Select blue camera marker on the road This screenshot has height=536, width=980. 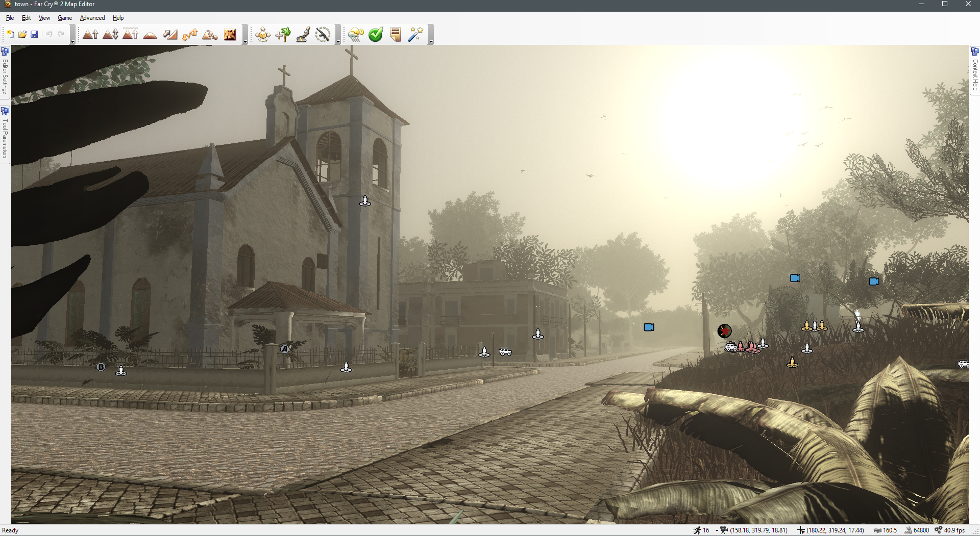[649, 327]
